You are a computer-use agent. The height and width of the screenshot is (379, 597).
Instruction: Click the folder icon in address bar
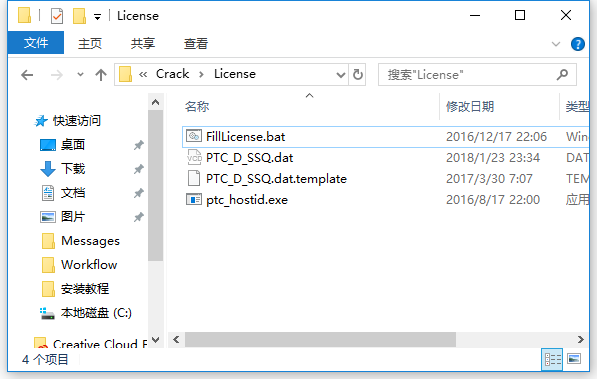click(125, 74)
